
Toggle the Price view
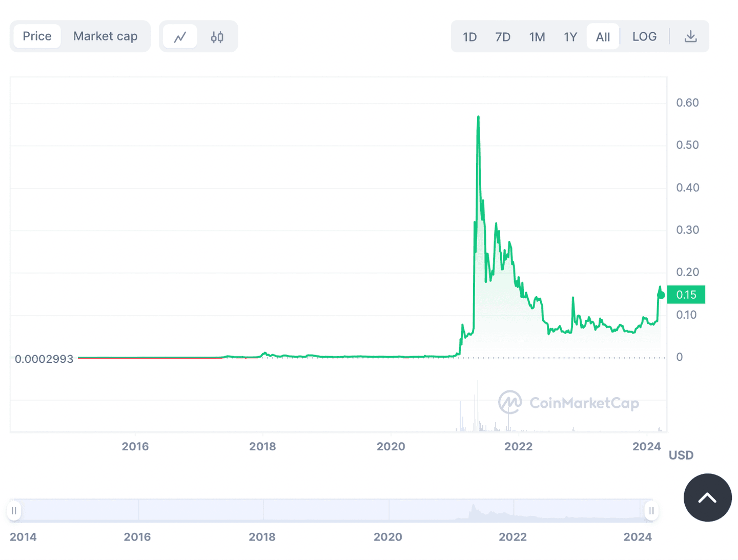click(36, 36)
